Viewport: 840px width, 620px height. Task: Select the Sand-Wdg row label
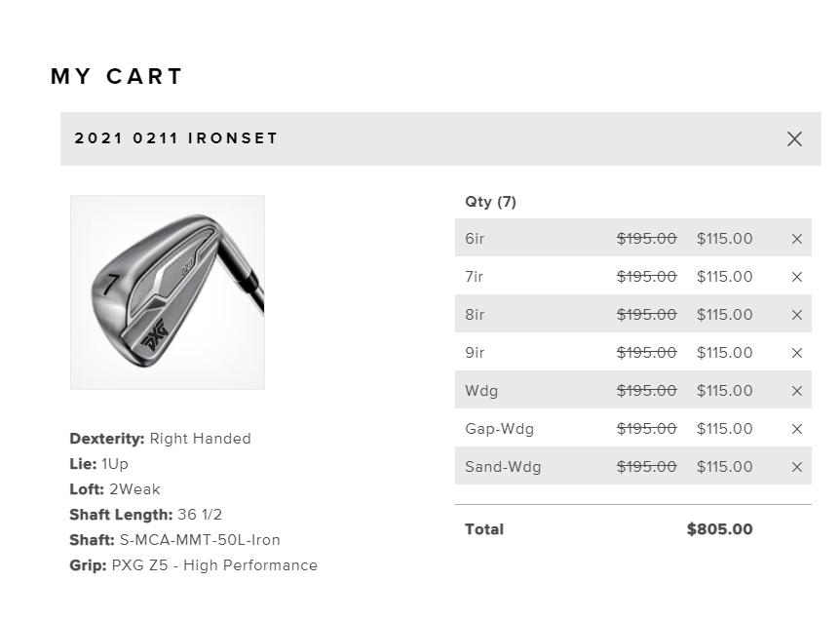[503, 467]
